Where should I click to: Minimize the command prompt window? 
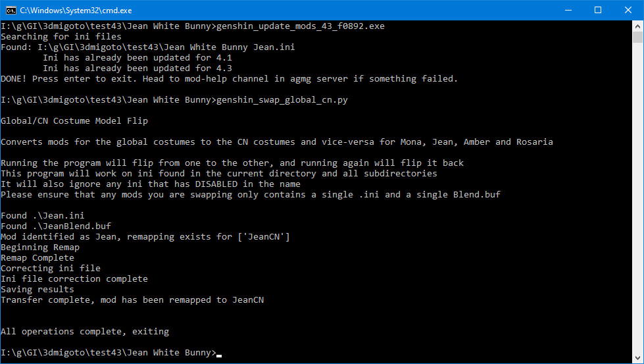point(567,10)
